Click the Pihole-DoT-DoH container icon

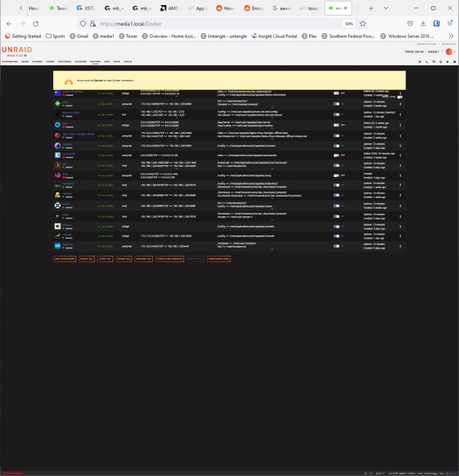click(57, 114)
